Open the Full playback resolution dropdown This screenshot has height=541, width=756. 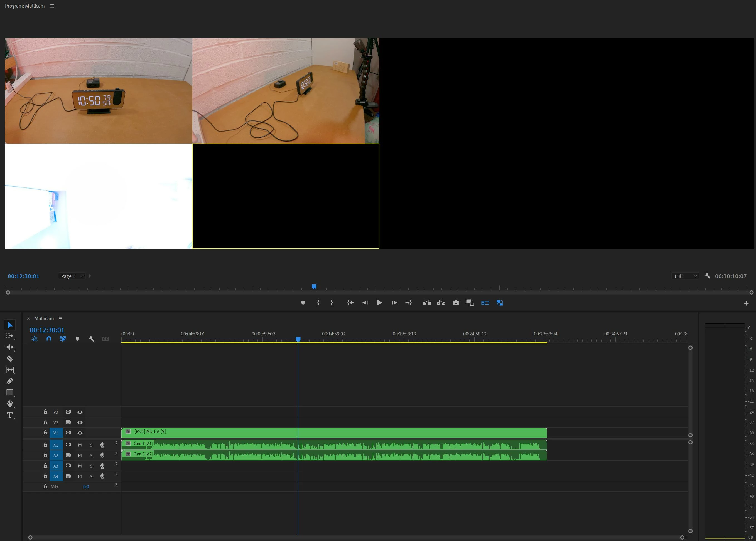pyautogui.click(x=685, y=276)
